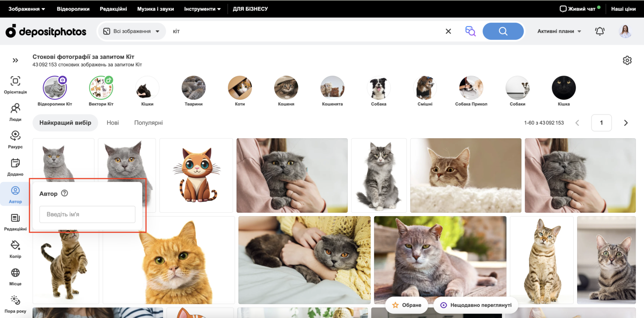The height and width of the screenshot is (318, 644).
Task: Open the Додано date filter
Action: (x=15, y=167)
